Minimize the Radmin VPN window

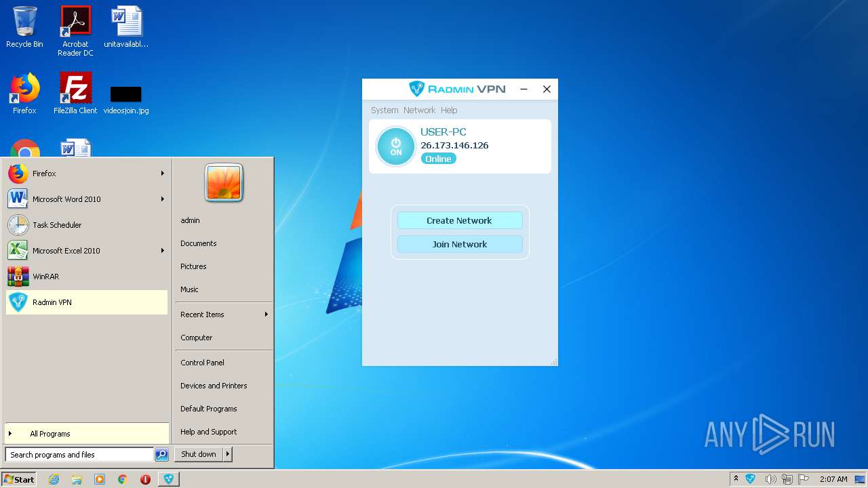click(524, 89)
